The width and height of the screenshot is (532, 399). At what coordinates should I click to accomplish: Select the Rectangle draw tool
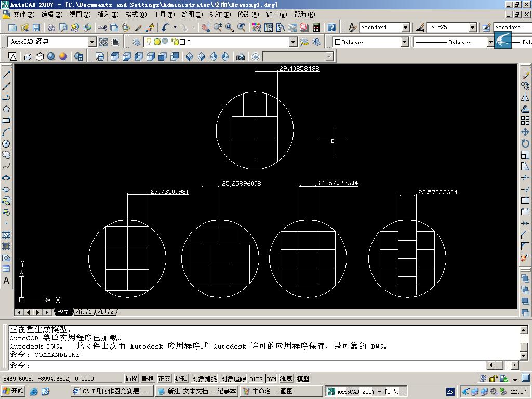[6, 121]
